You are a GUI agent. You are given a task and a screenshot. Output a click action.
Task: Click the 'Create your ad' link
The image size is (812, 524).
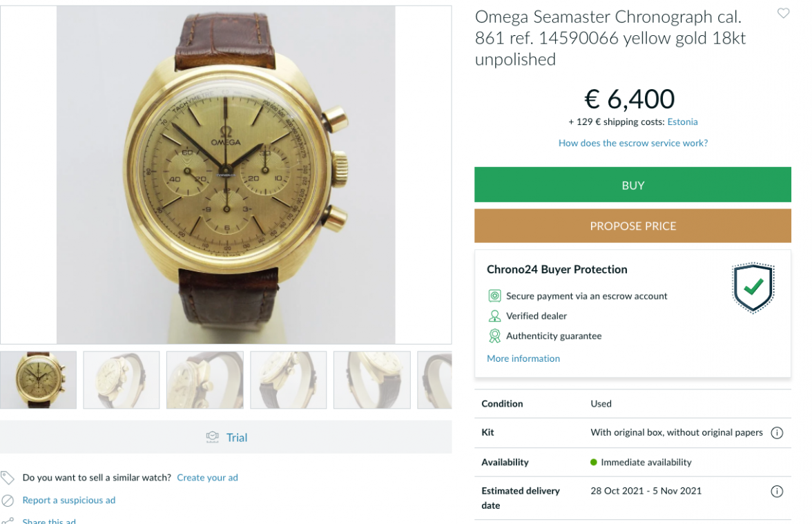tap(207, 477)
